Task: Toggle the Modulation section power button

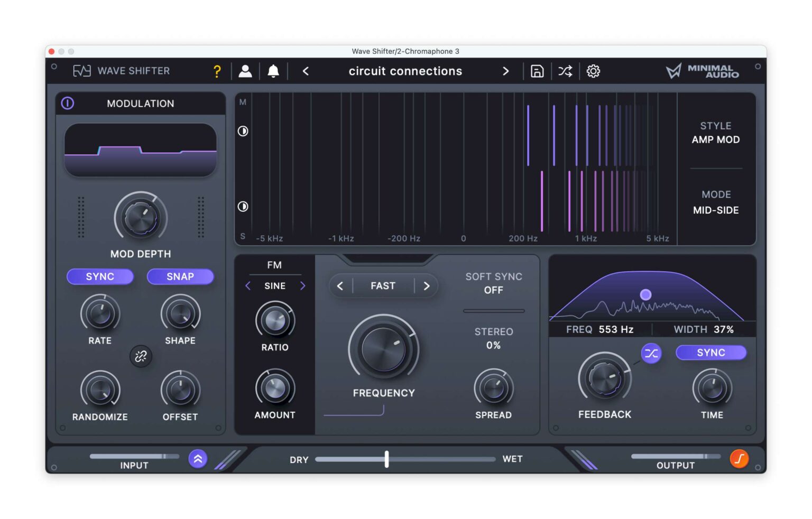Action: (x=68, y=103)
